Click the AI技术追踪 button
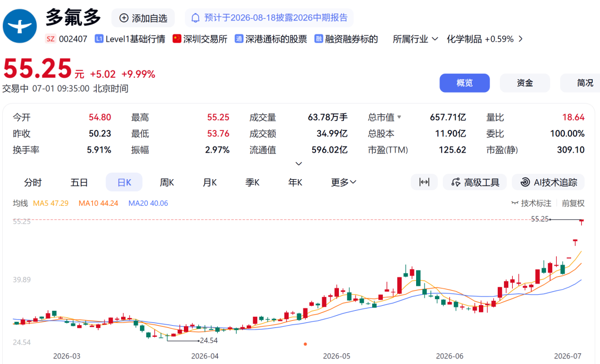The width and height of the screenshot is (600, 364). point(548,183)
